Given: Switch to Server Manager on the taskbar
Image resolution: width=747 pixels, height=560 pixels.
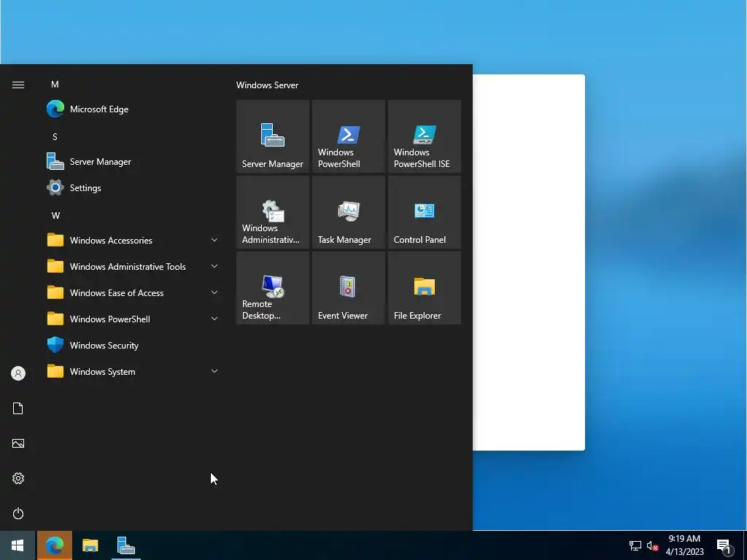Looking at the screenshot, I should (125, 545).
